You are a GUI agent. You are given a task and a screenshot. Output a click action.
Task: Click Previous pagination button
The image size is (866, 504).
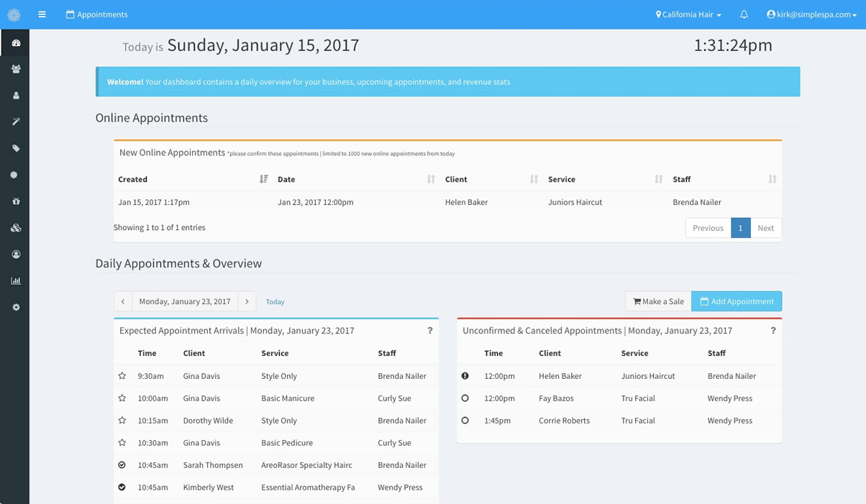[708, 228]
